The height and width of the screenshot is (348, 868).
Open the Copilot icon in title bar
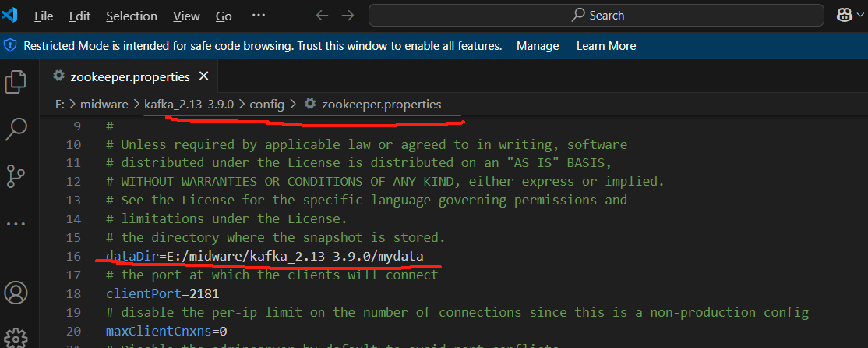coord(844,16)
